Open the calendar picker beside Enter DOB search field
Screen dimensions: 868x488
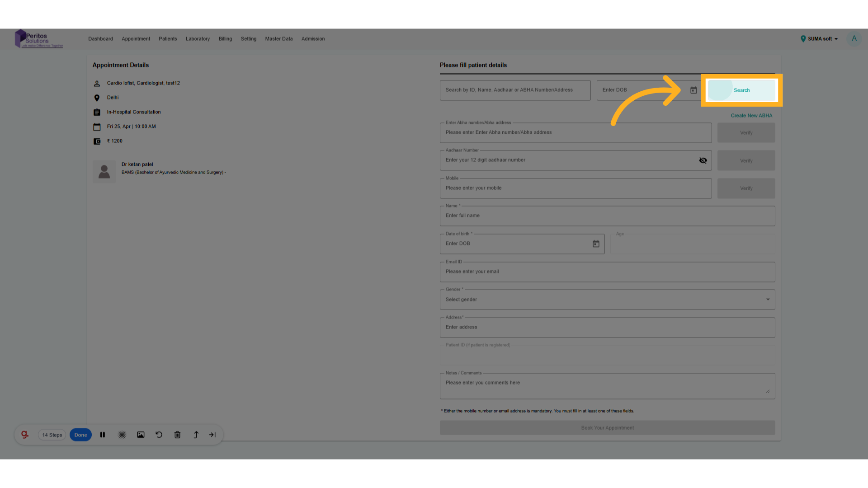[x=694, y=90]
